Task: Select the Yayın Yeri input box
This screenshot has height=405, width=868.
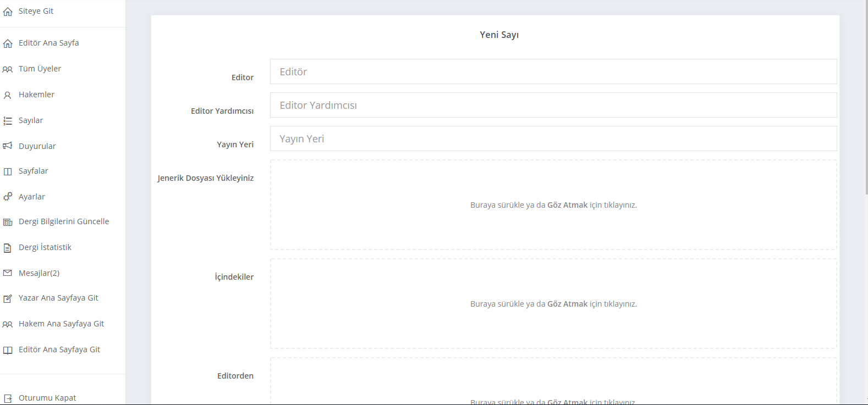Action: (553, 138)
